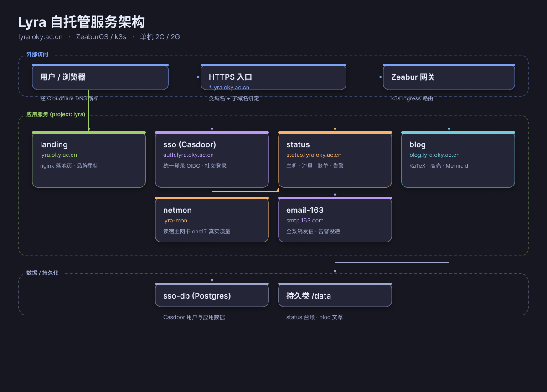547x392 pixels.
Task: Click the title Lyra 自托管服务架构
Action: tap(82, 22)
